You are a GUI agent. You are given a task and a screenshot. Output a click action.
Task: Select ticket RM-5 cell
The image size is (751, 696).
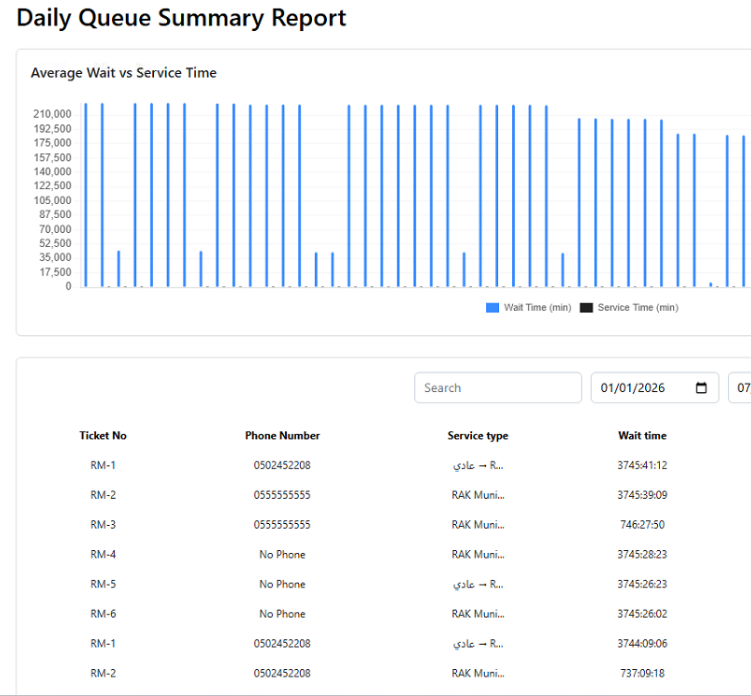(x=103, y=584)
